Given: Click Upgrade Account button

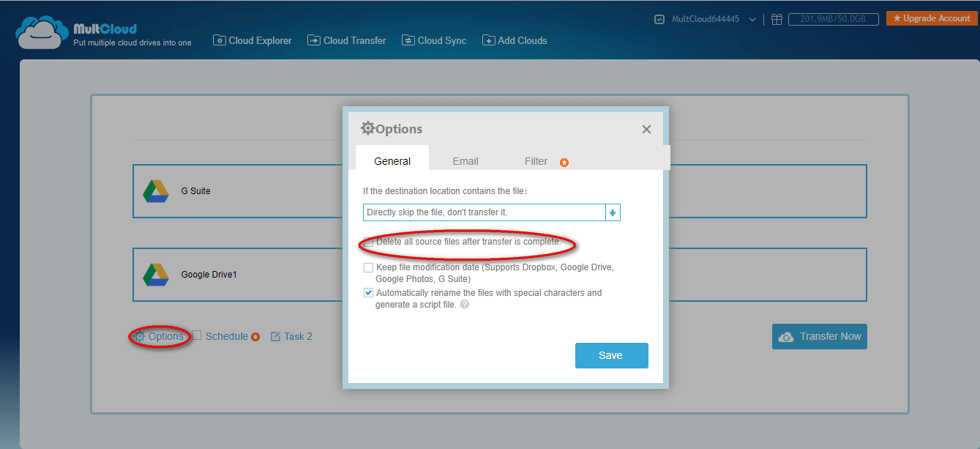Looking at the screenshot, I should (932, 18).
